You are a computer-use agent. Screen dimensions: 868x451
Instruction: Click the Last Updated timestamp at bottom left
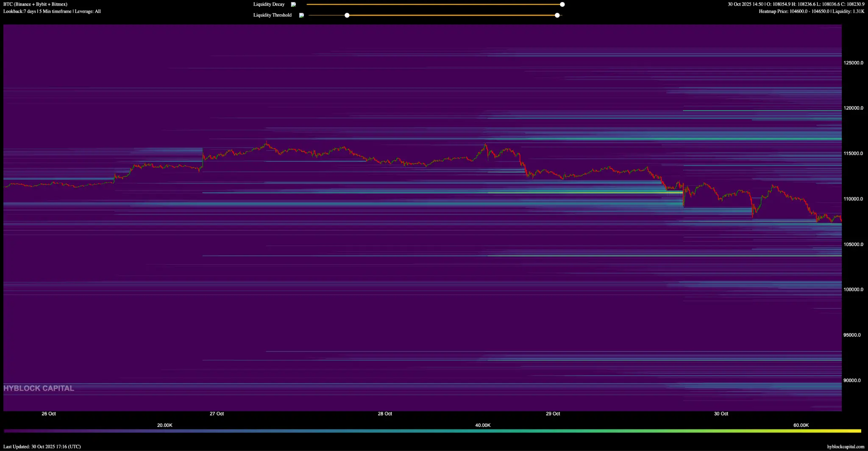[42, 446]
